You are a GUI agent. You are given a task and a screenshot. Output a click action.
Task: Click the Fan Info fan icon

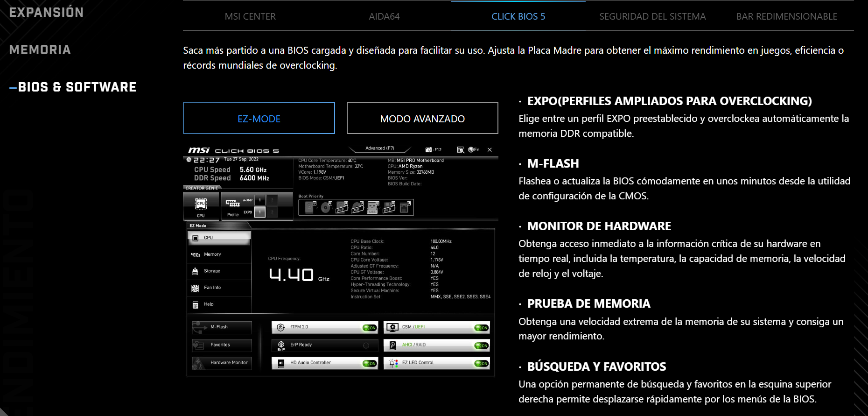click(195, 289)
